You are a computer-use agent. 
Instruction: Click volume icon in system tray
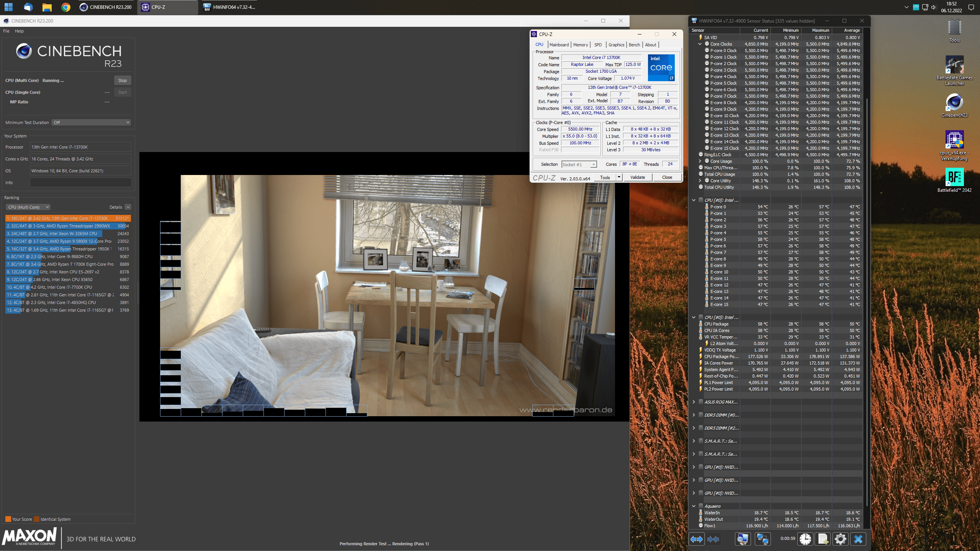933,7
